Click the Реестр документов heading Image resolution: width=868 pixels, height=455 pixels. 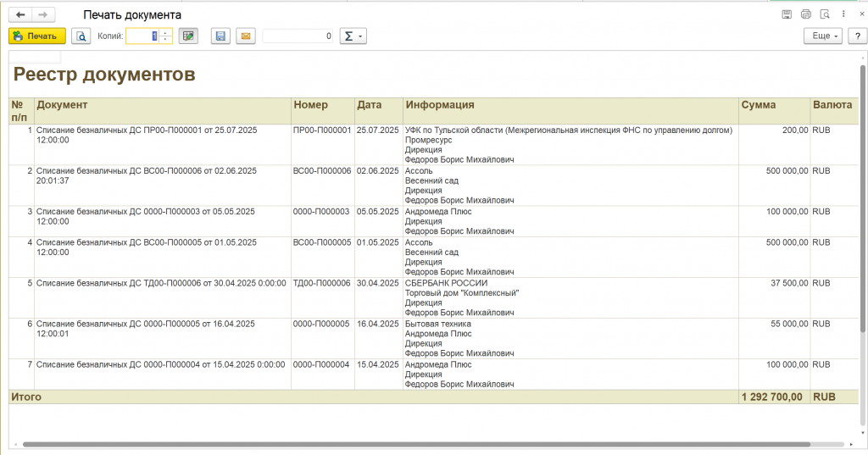104,75
